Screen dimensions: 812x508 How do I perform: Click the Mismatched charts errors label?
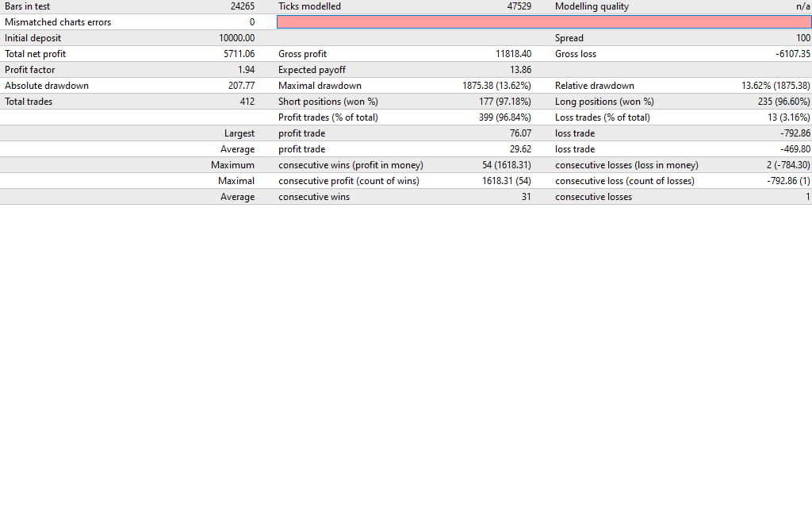coord(58,22)
